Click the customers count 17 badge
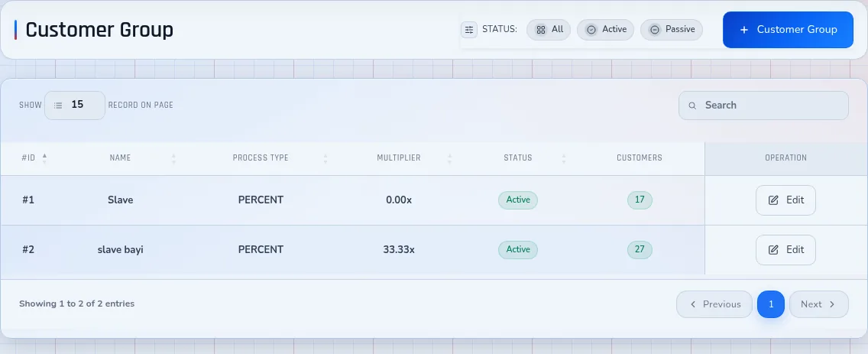This screenshot has width=868, height=354. [x=640, y=200]
